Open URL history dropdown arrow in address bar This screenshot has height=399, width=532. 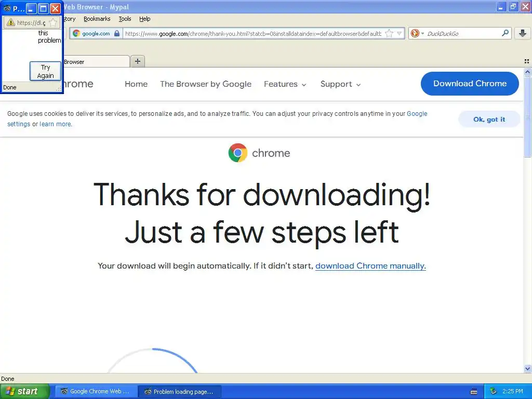pos(400,33)
